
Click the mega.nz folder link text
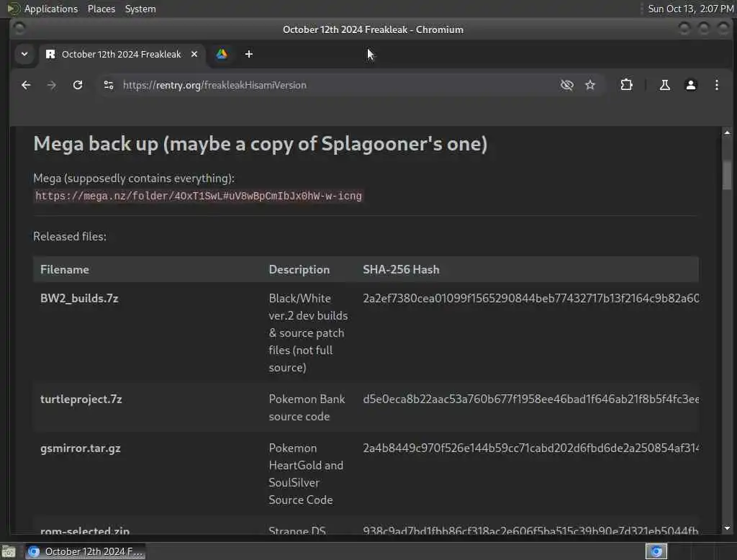(x=199, y=196)
